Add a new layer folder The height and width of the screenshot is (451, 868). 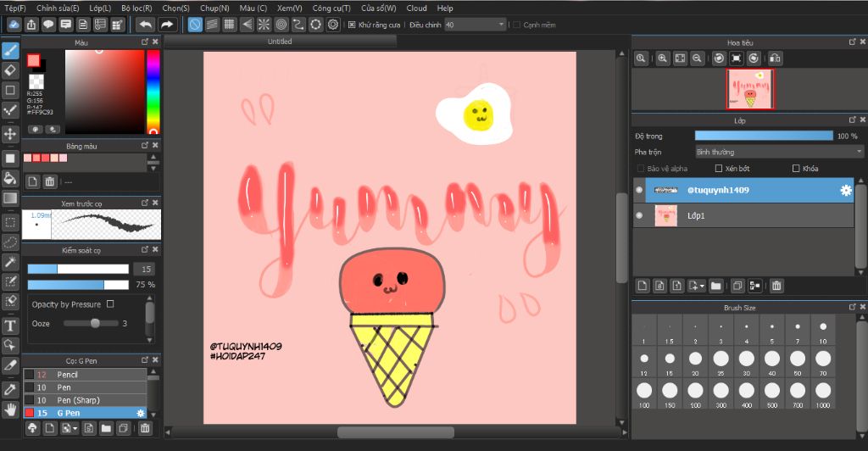coord(715,286)
